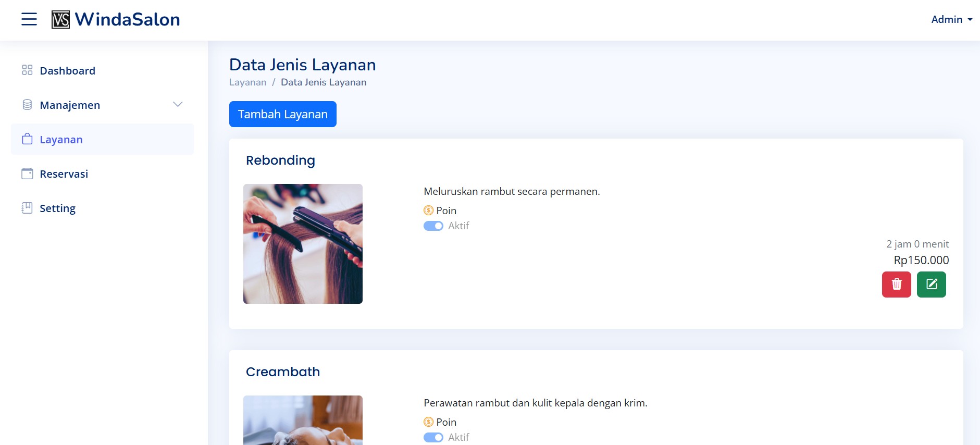Click the Reservasi calendar icon

tap(27, 174)
